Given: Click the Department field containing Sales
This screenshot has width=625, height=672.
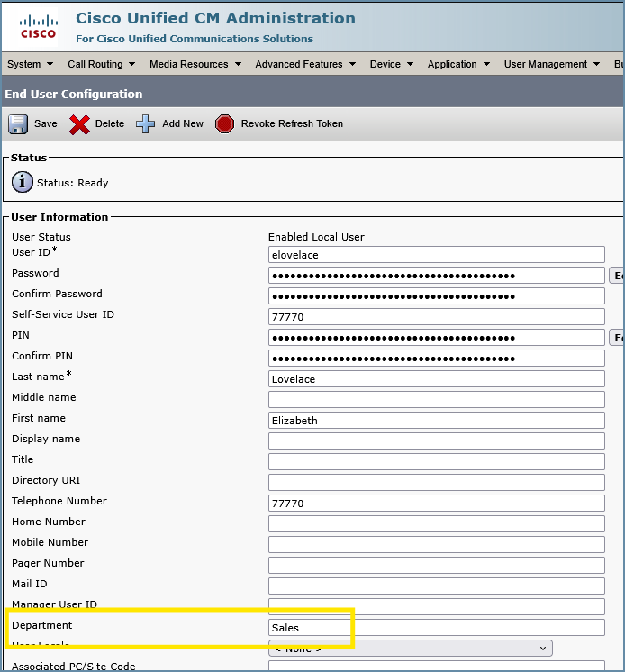Looking at the screenshot, I should pos(437,628).
